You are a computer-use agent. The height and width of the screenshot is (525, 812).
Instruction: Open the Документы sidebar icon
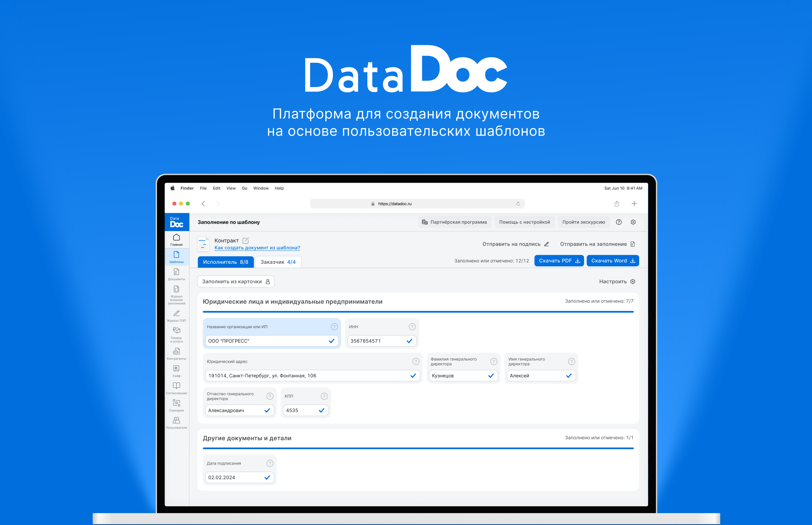(x=176, y=274)
